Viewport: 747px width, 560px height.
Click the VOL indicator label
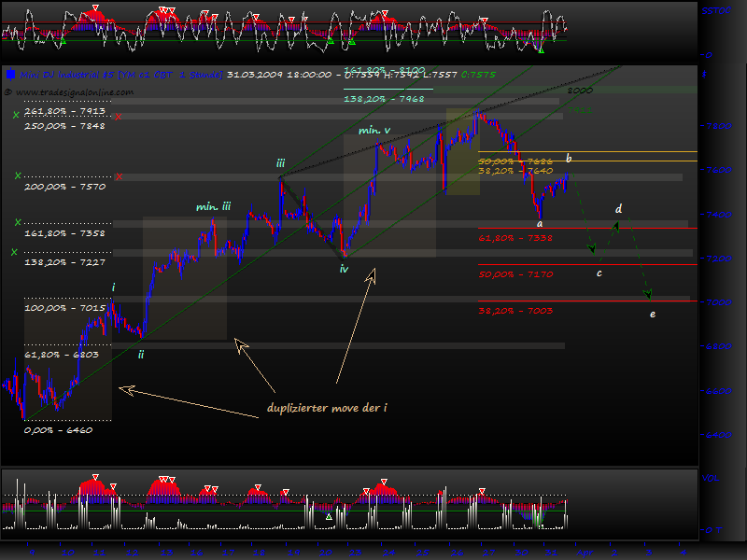click(711, 478)
